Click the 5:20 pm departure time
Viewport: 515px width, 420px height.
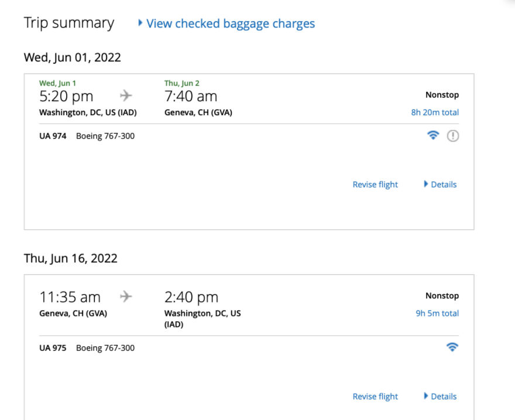66,97
